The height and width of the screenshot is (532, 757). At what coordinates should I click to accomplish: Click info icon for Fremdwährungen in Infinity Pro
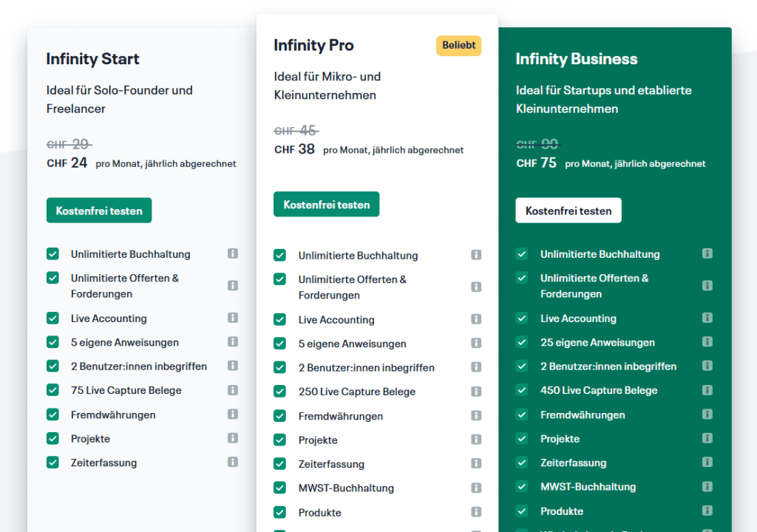point(476,416)
